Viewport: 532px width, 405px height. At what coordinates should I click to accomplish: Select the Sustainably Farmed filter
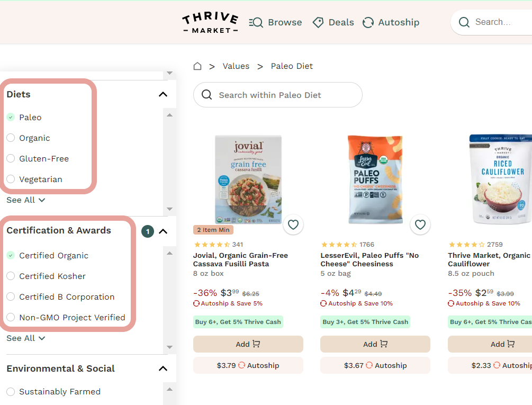[x=11, y=392]
